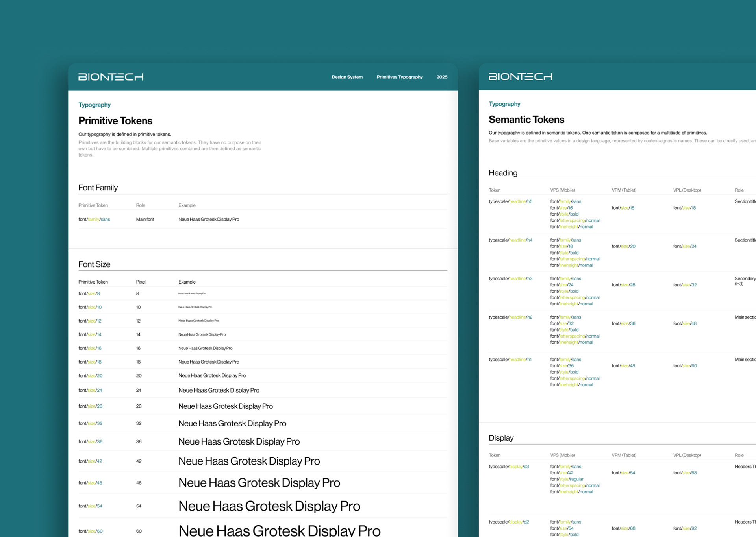Click the font/family/sans primitive token in Font Family table
This screenshot has height=537, width=756.
[x=94, y=220]
